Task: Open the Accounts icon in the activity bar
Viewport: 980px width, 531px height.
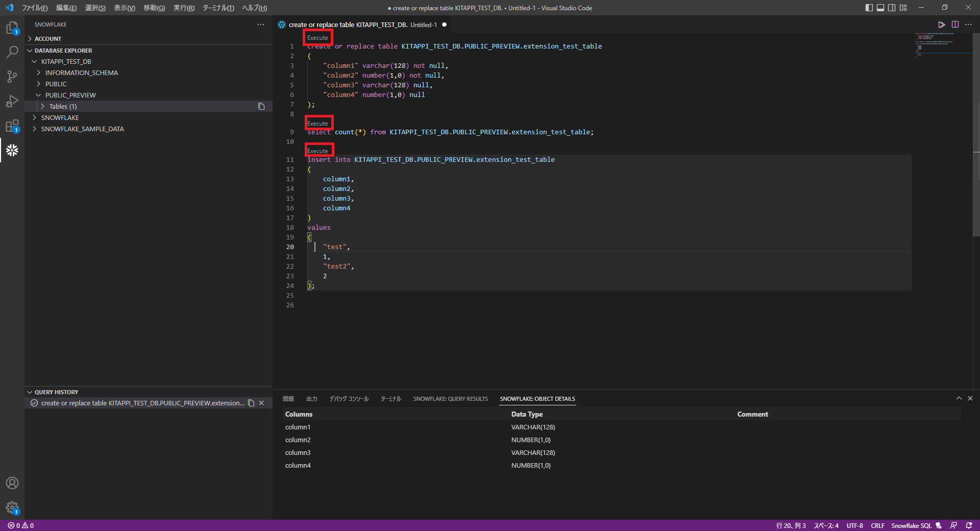Action: (12, 483)
